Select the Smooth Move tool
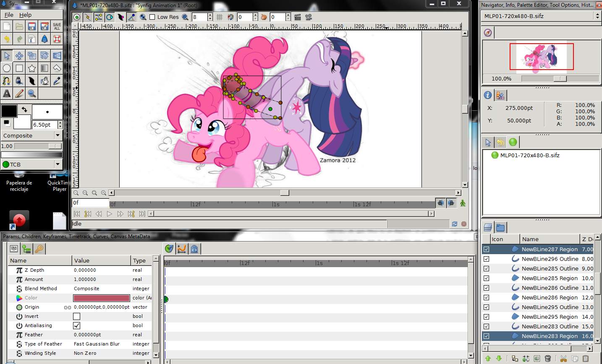This screenshot has height=364, width=602. tap(19, 56)
